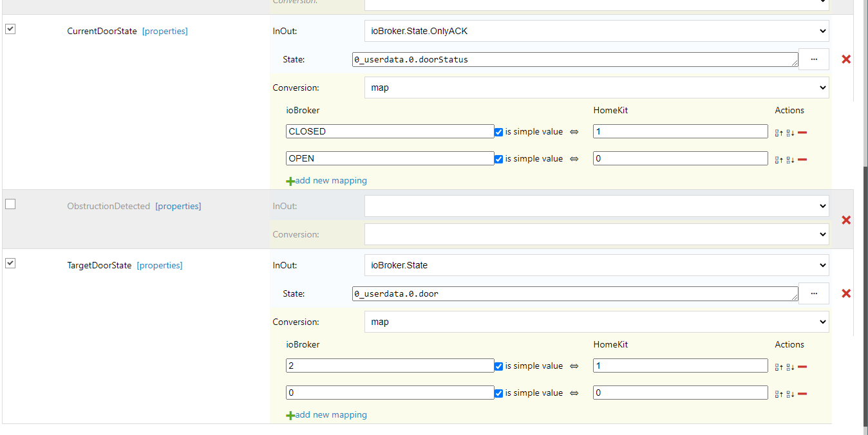Move the OPEN mapping row down

pyautogui.click(x=790, y=160)
